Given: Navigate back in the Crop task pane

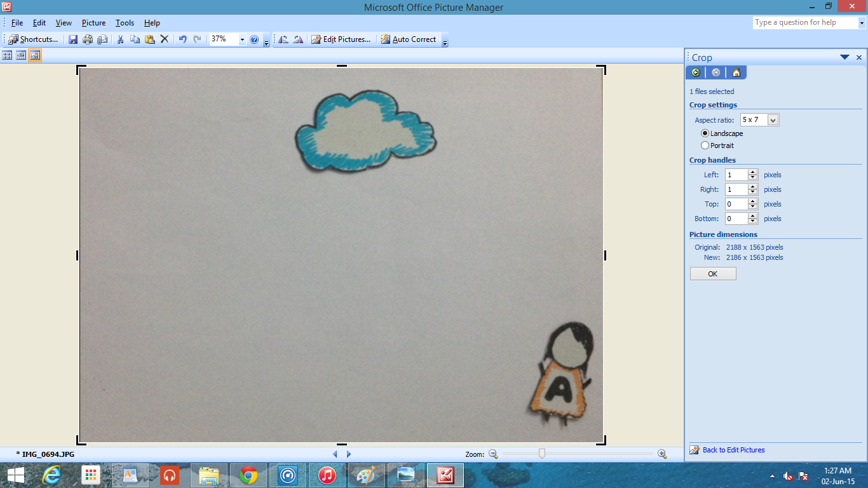Looking at the screenshot, I should coord(696,72).
